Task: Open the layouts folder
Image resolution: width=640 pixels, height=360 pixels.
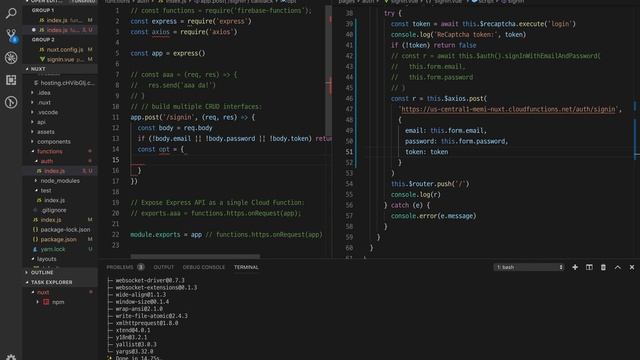Action: pos(47,259)
